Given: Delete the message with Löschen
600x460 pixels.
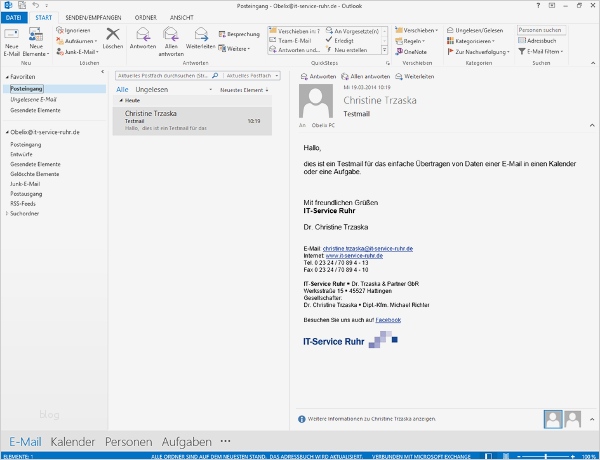Looking at the screenshot, I should point(113,38).
